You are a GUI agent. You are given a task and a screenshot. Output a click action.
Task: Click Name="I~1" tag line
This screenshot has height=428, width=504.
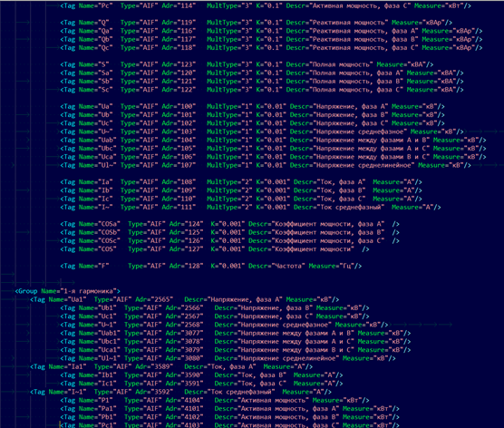point(180,392)
